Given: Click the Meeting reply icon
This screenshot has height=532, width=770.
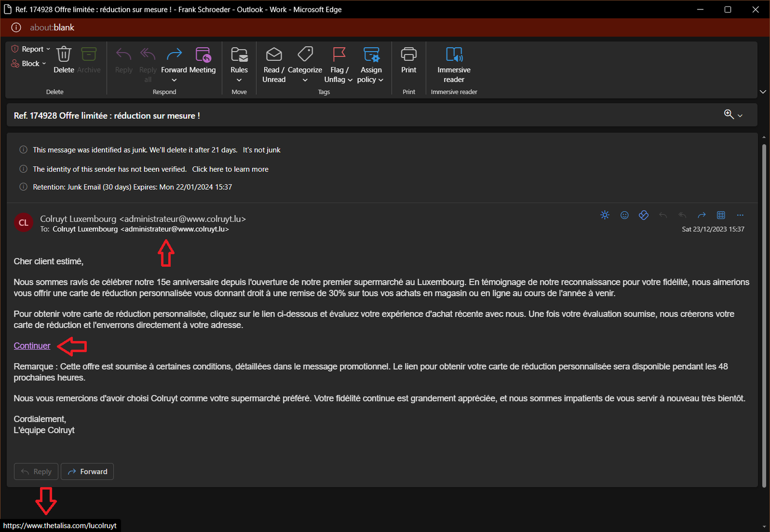Looking at the screenshot, I should [x=203, y=55].
